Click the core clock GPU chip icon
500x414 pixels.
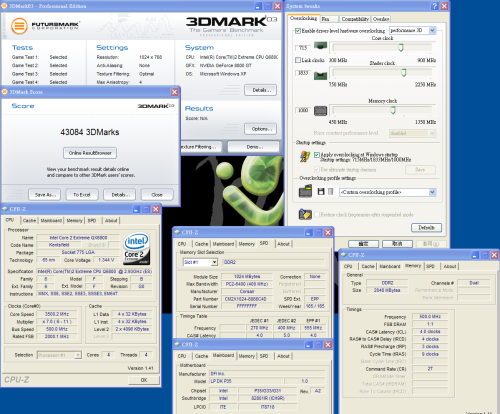point(320,46)
